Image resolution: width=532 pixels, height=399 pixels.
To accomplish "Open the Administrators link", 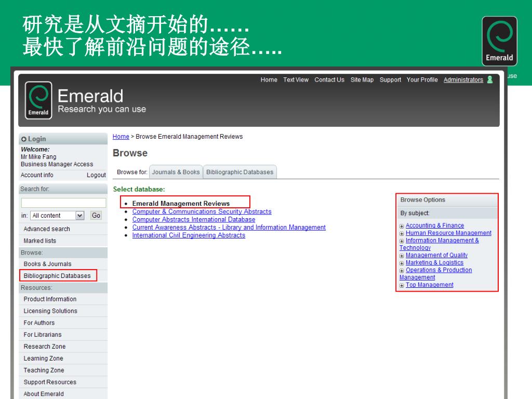I will click(x=463, y=79).
